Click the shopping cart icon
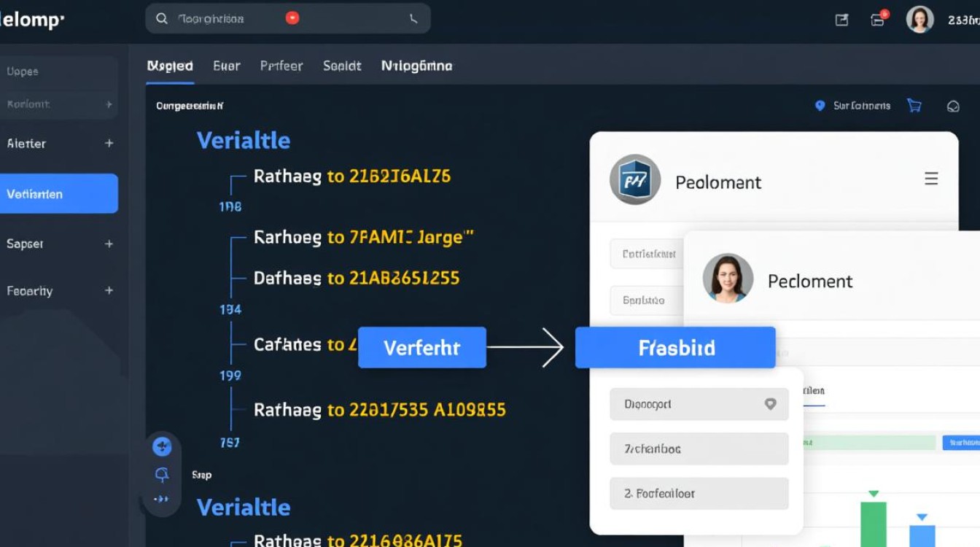The height and width of the screenshot is (547, 980). pos(914,106)
